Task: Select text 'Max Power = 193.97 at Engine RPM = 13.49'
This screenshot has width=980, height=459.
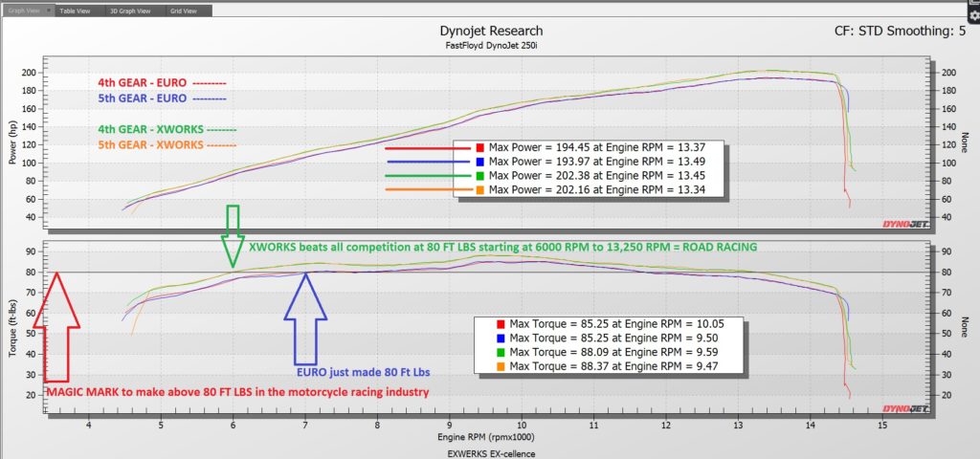Action: coord(598,163)
